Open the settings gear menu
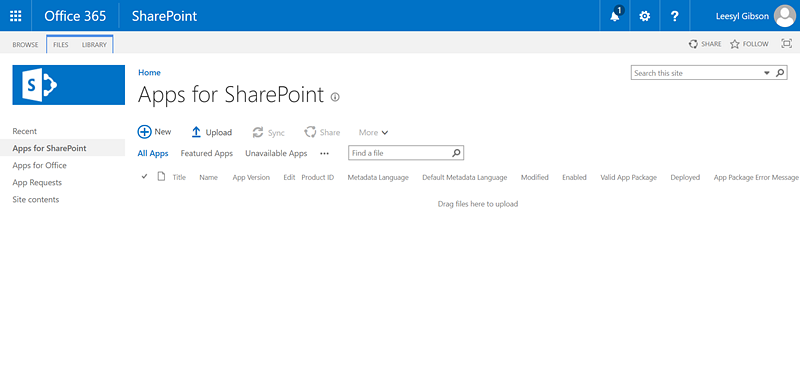800x368 pixels. point(645,16)
